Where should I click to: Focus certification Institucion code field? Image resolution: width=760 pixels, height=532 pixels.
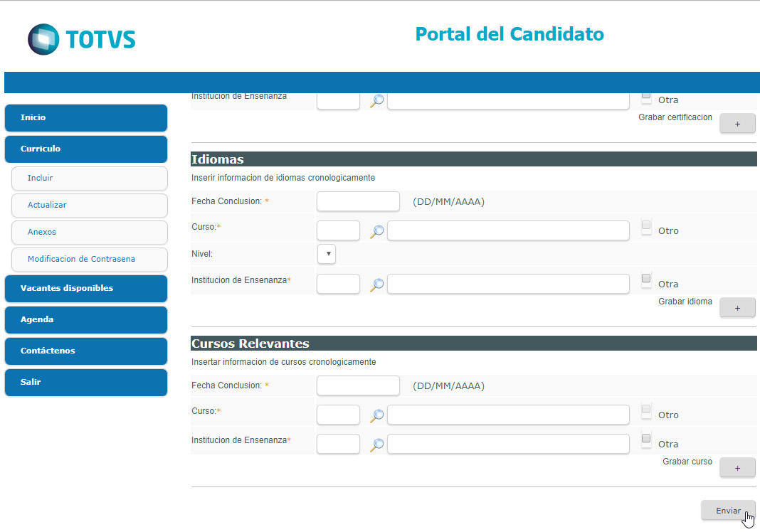point(338,101)
